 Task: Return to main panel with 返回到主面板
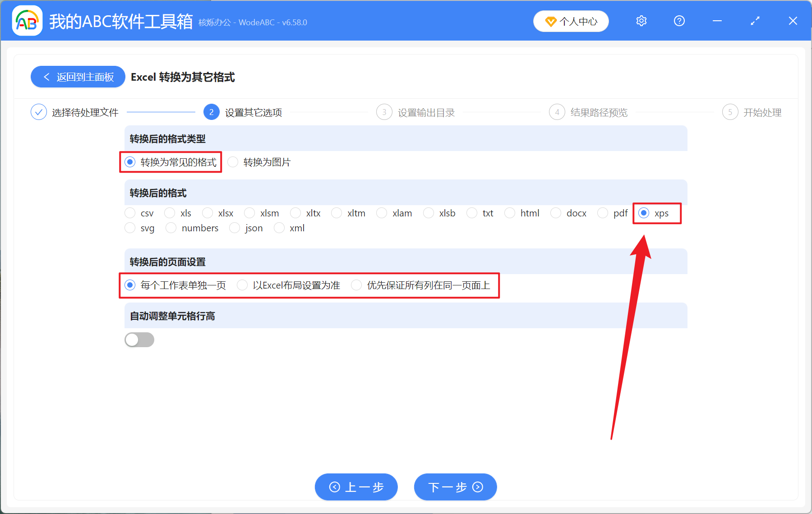(78, 77)
